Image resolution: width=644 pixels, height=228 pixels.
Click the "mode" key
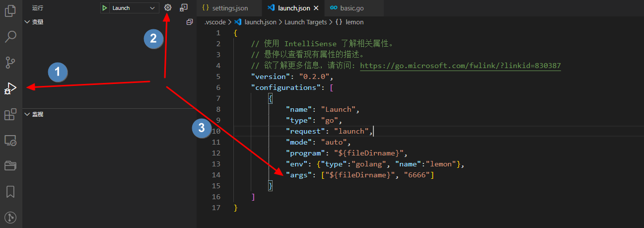pyautogui.click(x=299, y=142)
